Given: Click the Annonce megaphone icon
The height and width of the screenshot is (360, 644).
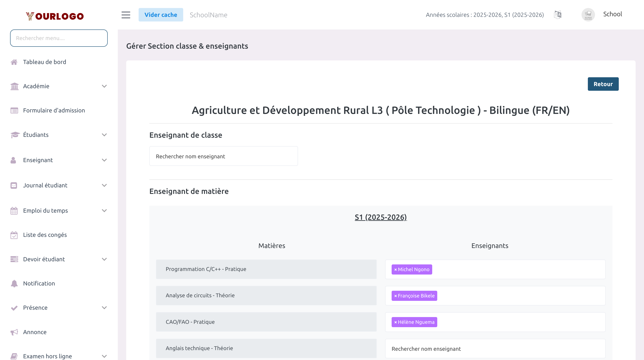Looking at the screenshot, I should pyautogui.click(x=14, y=332).
